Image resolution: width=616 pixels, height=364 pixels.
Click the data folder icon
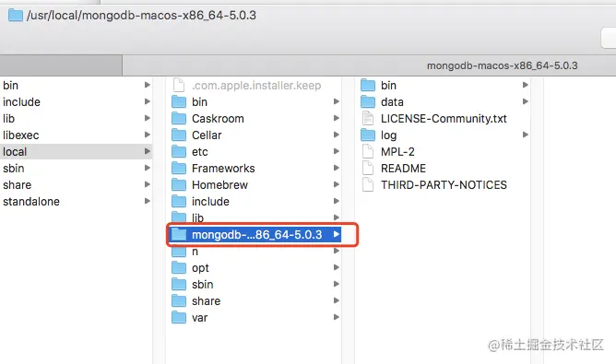tap(368, 101)
